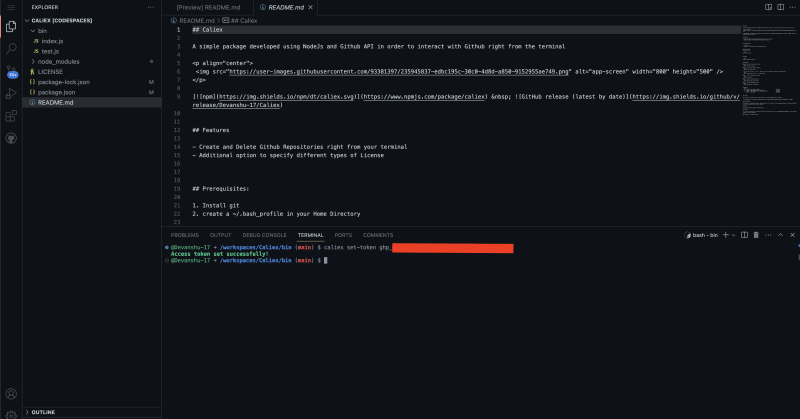800x419 pixels.
Task: Click the editor minimap
Action: coord(769,71)
